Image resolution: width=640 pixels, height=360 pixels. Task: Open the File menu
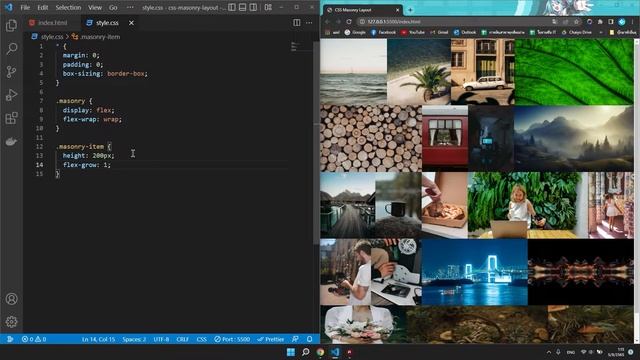pos(25,7)
